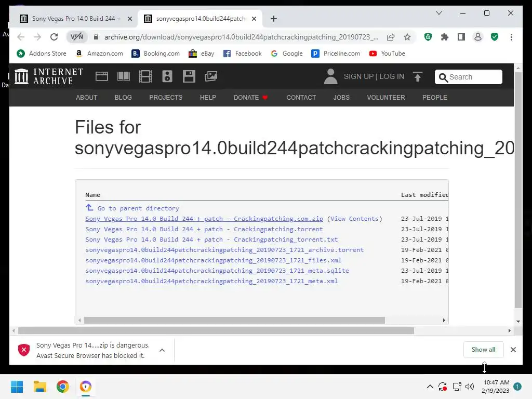This screenshot has width=532, height=399.
Task: Click LOG IN link
Action: tap(392, 77)
